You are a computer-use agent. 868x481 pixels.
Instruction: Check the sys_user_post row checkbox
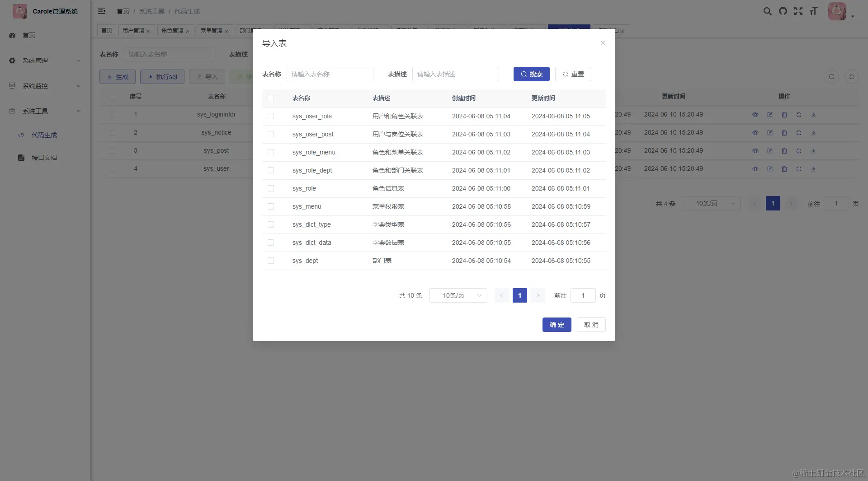271,134
